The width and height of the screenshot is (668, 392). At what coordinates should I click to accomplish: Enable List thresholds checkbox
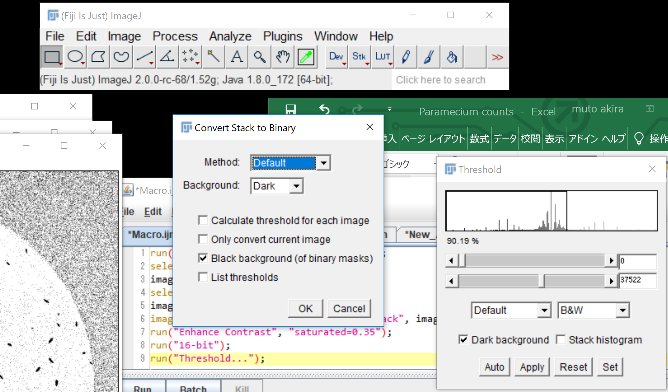pos(203,277)
